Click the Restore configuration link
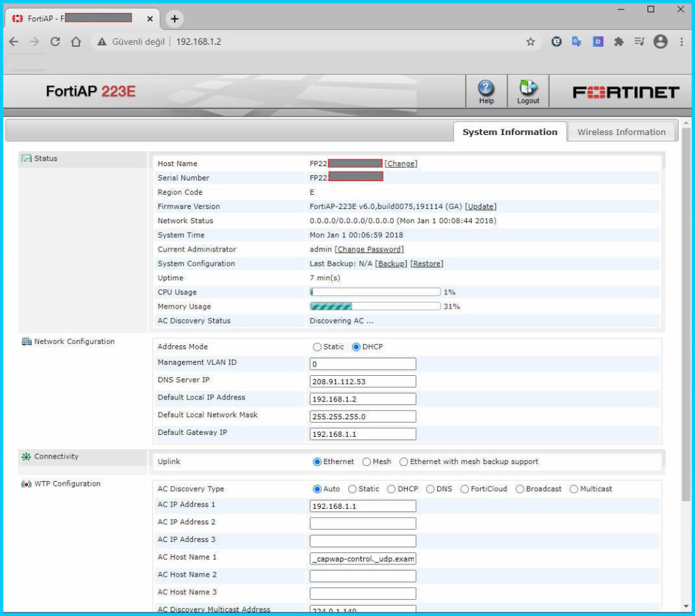 pyautogui.click(x=427, y=264)
